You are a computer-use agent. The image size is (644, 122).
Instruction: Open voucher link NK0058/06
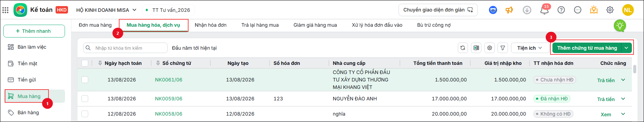[169, 114]
